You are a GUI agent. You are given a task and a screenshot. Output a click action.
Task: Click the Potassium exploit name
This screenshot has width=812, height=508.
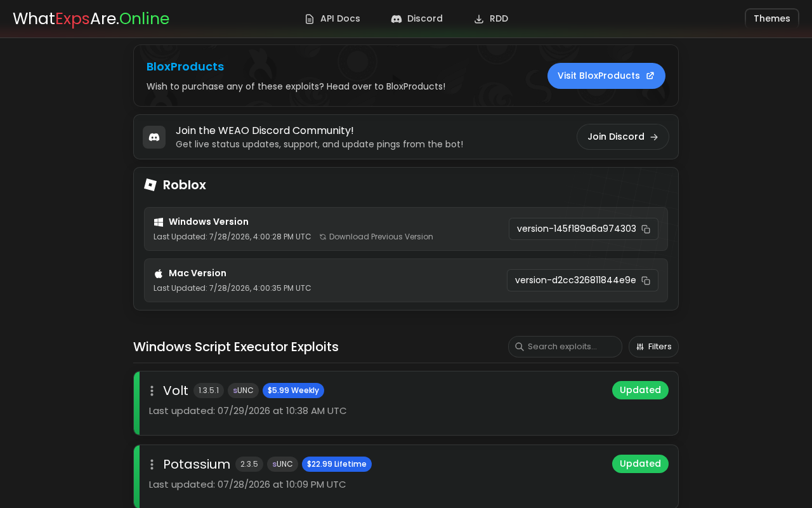(197, 464)
